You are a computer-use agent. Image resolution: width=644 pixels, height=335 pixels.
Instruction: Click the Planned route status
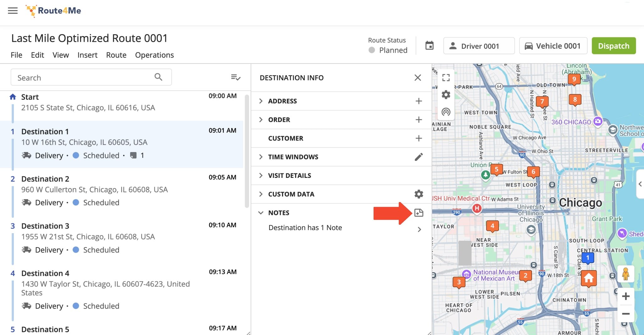click(x=388, y=50)
